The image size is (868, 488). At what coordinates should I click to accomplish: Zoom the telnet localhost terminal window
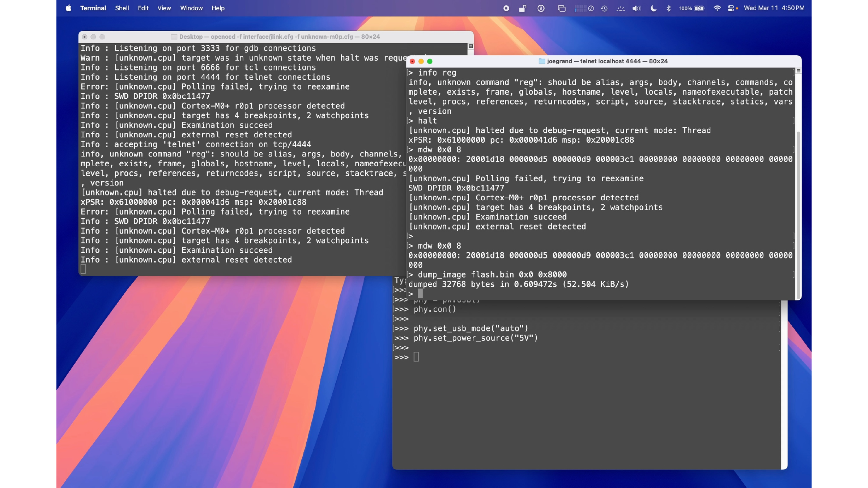coord(430,61)
